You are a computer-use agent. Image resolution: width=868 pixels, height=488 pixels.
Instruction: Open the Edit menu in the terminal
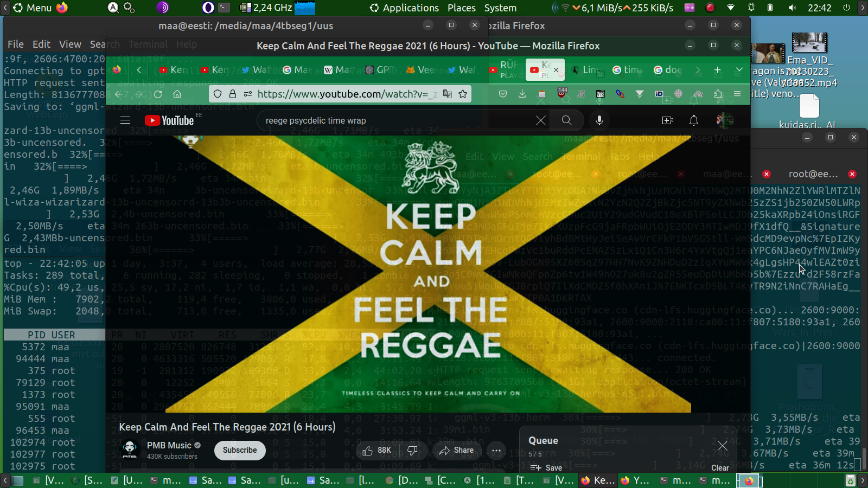pyautogui.click(x=41, y=44)
